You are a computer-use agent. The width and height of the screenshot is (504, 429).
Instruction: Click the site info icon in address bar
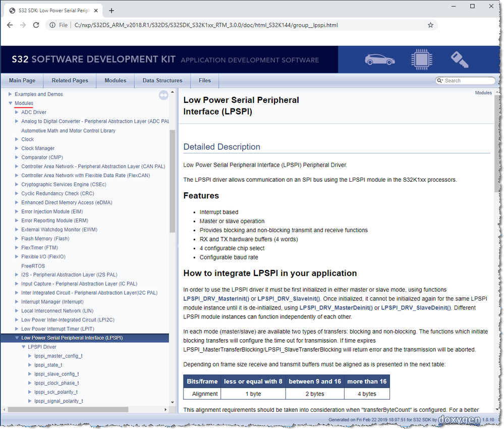click(x=52, y=25)
